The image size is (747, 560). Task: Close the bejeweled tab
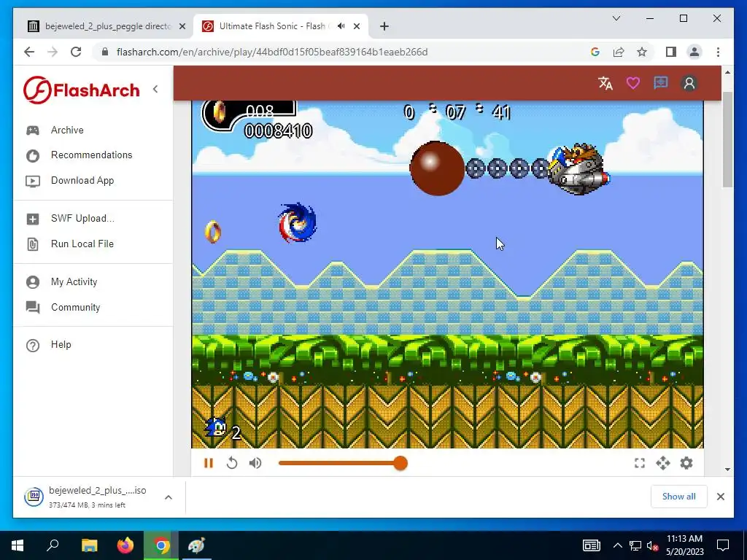[x=182, y=26]
